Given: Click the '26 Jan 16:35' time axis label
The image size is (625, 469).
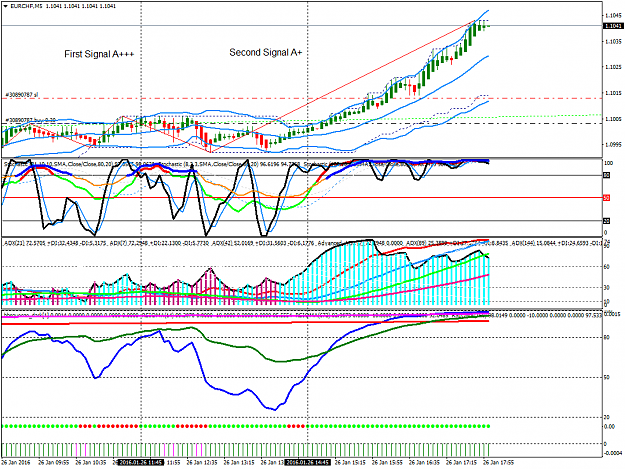Looking at the screenshot, I should (x=424, y=463).
